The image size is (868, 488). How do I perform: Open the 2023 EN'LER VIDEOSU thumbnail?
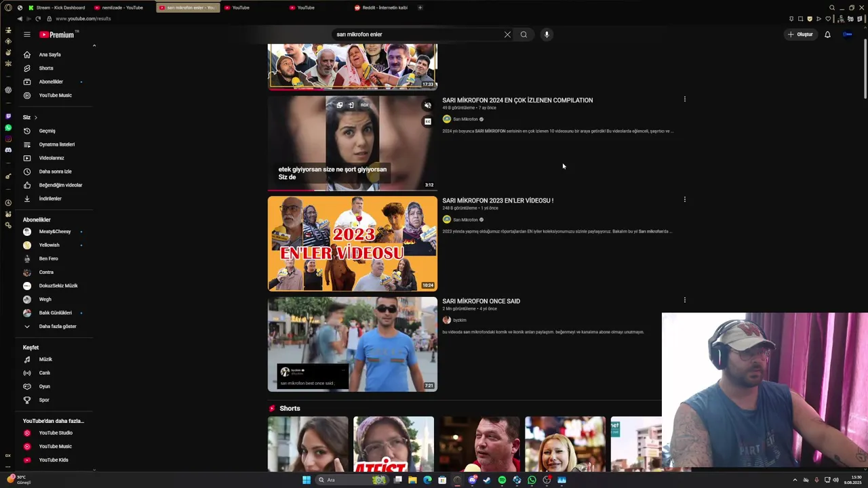353,244
